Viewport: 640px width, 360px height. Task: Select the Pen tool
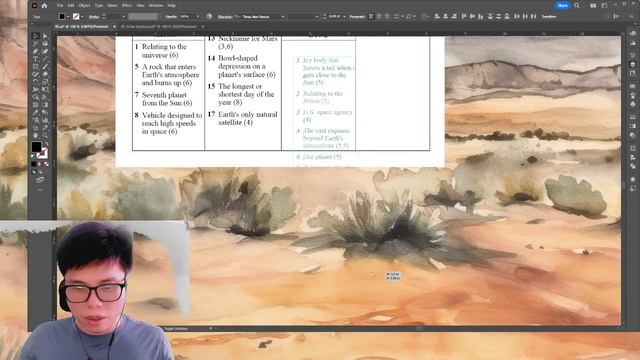[x=36, y=51]
